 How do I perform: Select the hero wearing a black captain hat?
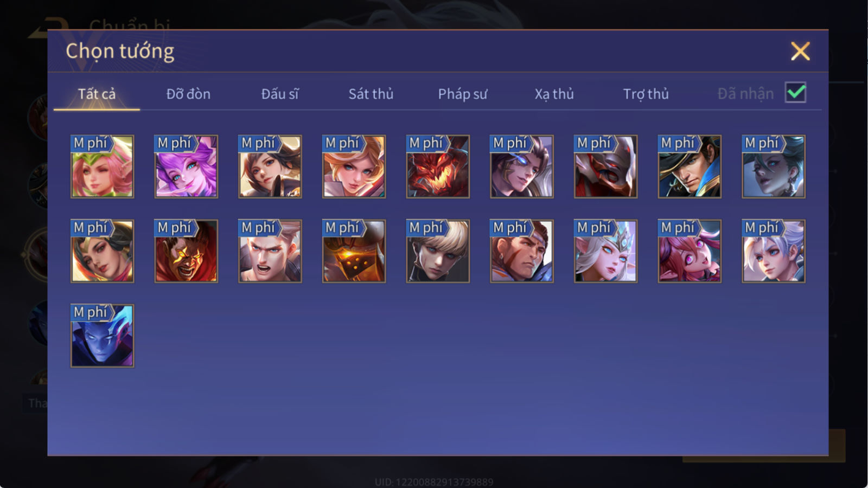(690, 166)
